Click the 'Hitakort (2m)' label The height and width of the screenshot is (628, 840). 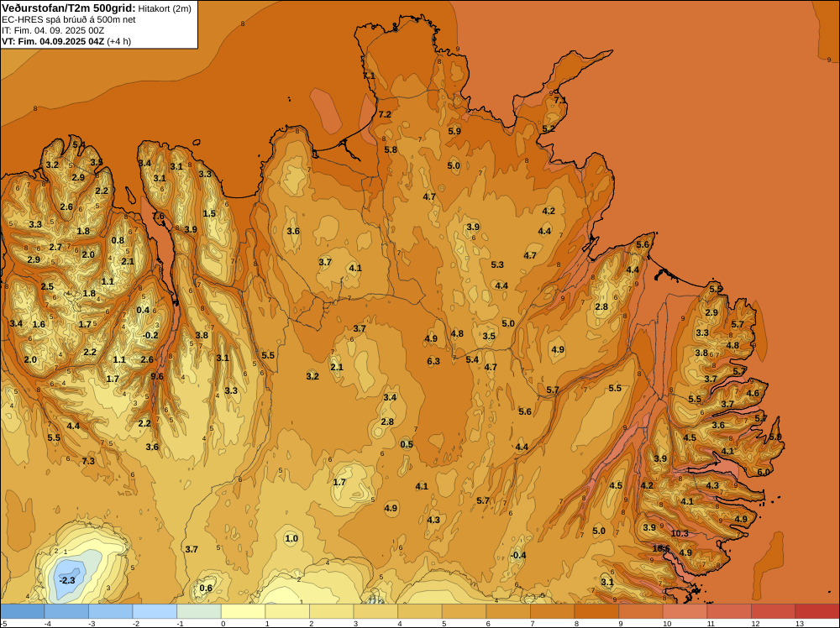(165, 8)
